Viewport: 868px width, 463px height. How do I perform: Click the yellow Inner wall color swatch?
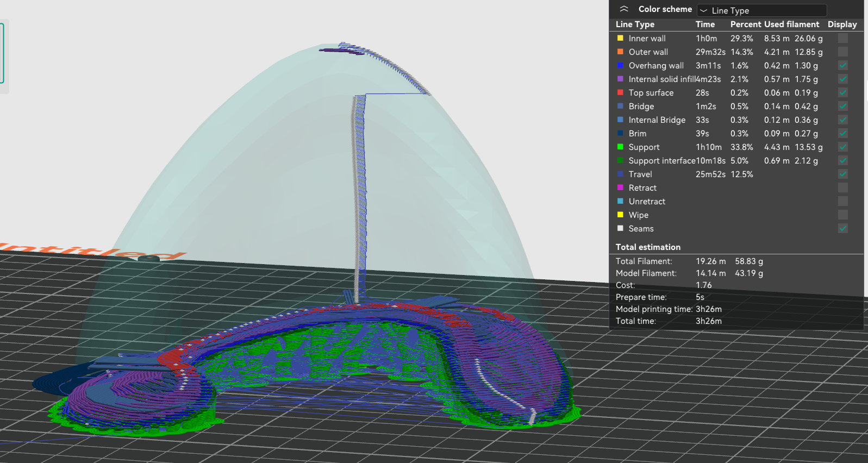coord(620,38)
